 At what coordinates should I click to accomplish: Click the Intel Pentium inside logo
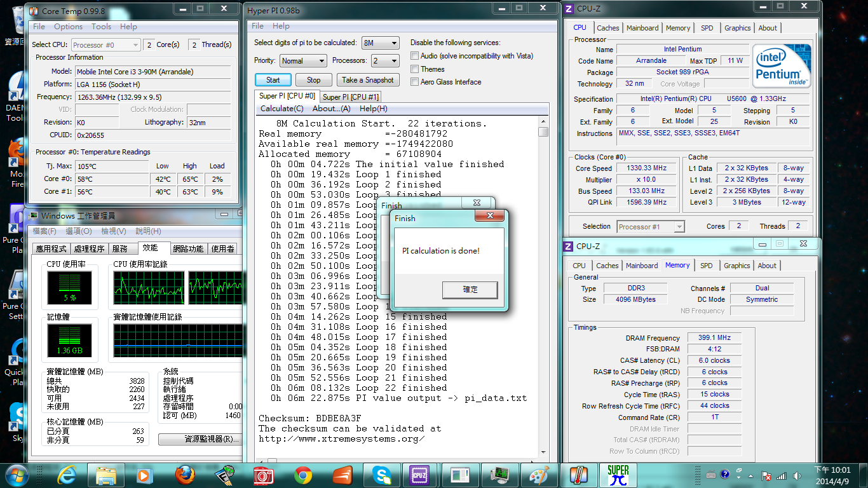click(x=782, y=66)
